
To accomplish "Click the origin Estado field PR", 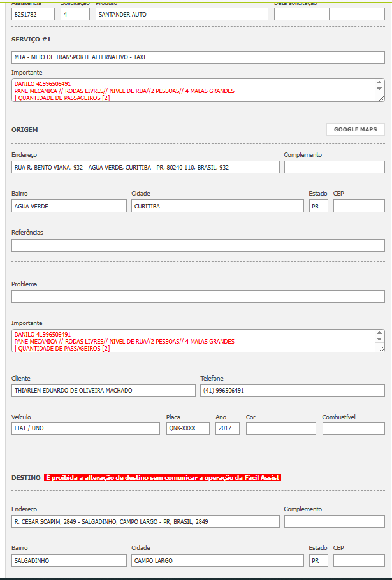I will 319,206.
